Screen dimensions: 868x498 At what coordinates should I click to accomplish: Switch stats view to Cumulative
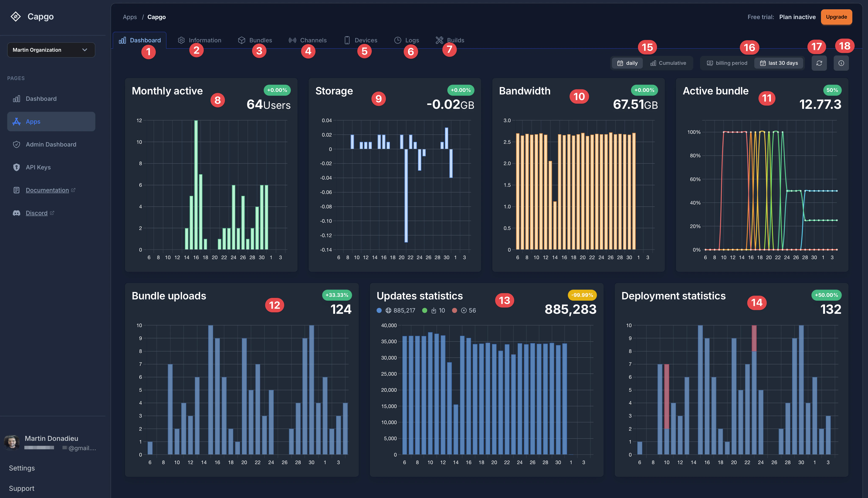(668, 63)
